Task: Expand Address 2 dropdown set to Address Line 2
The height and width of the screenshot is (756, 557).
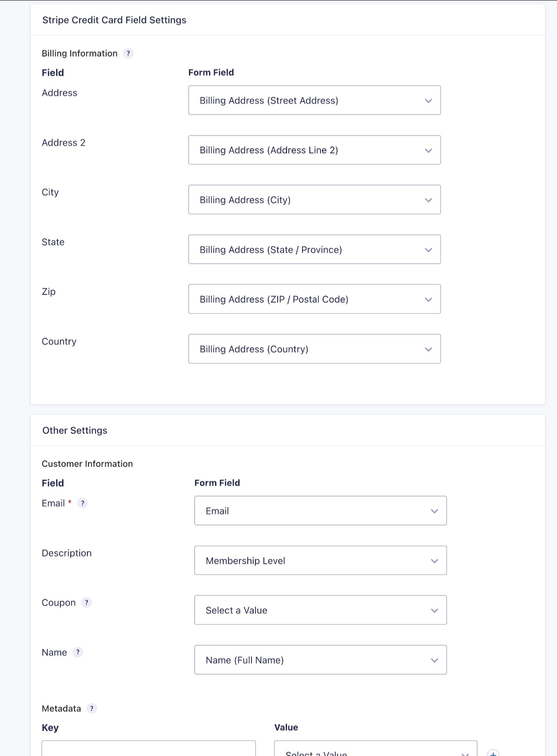Action: pyautogui.click(x=314, y=150)
